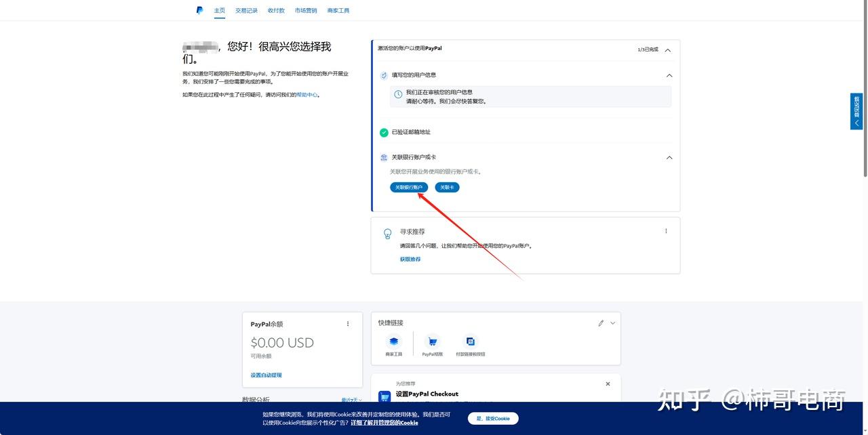Click the user info icon beside 填写您的用户信息

(x=384, y=75)
